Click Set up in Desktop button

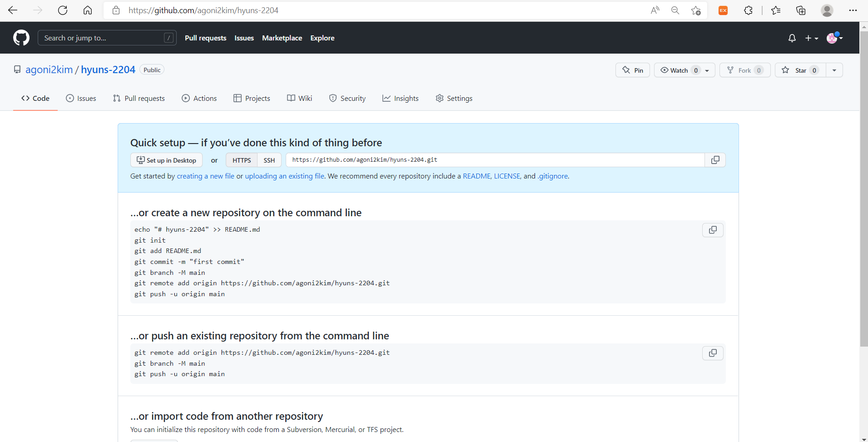(x=166, y=160)
